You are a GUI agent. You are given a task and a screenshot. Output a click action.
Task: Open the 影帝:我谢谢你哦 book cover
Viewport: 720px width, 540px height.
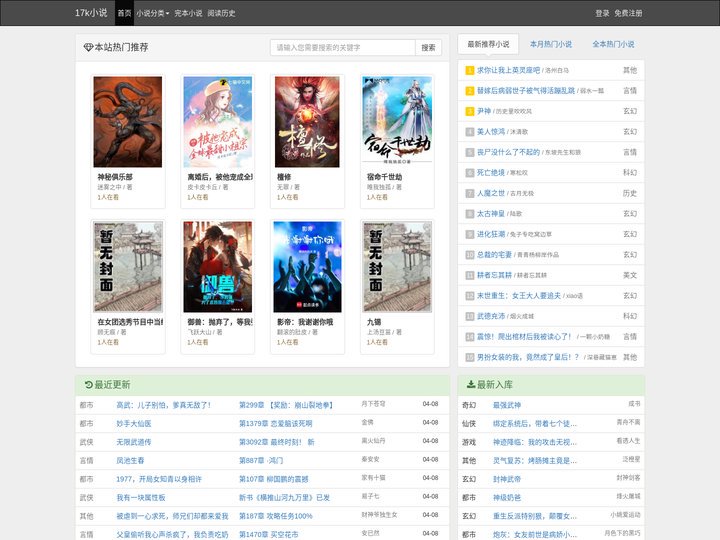pyautogui.click(x=307, y=267)
